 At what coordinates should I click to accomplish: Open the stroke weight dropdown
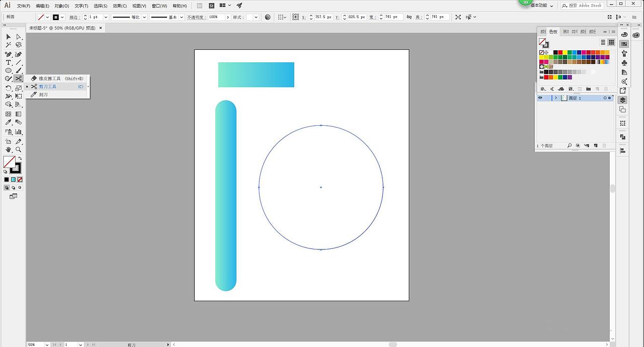pyautogui.click(x=106, y=17)
